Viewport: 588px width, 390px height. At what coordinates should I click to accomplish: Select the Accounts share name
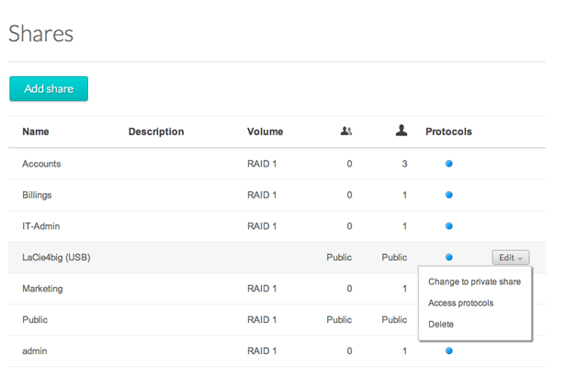(41, 164)
